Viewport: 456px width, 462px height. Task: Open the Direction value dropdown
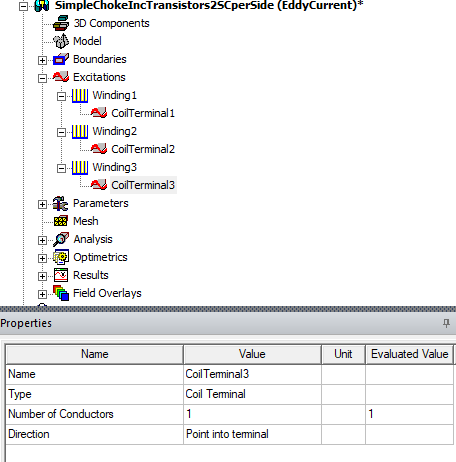252,434
